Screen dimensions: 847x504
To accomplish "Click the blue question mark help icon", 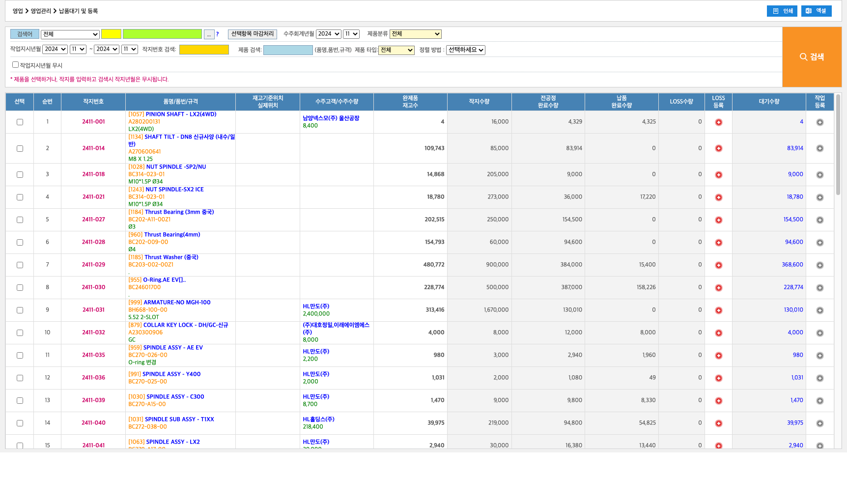I will coord(217,34).
